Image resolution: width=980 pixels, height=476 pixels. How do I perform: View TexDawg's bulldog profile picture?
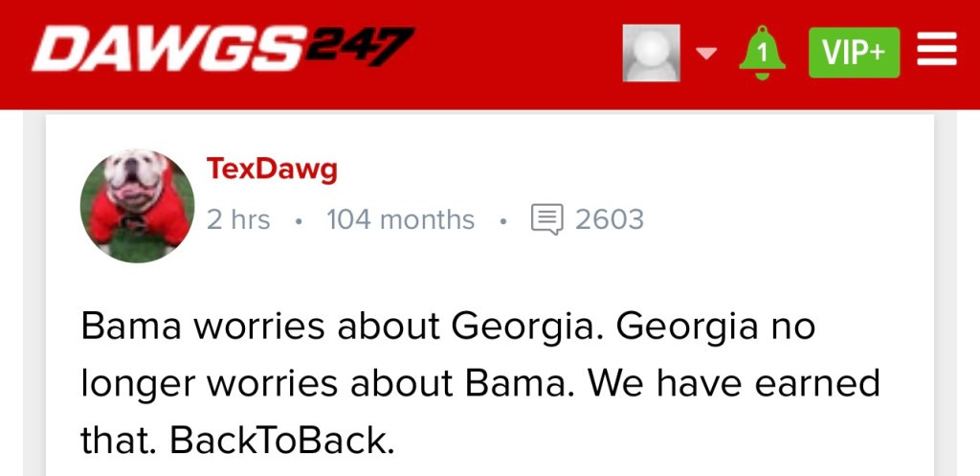(x=137, y=205)
